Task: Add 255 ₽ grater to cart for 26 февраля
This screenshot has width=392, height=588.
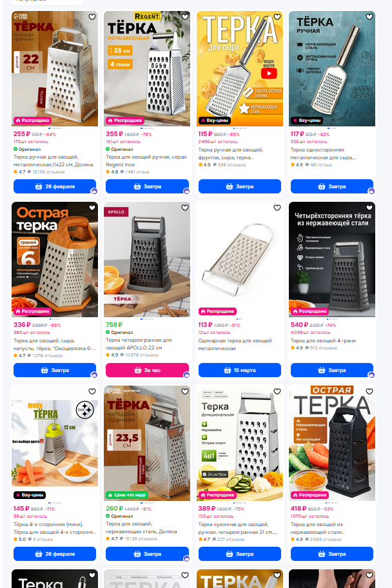Action: point(55,186)
